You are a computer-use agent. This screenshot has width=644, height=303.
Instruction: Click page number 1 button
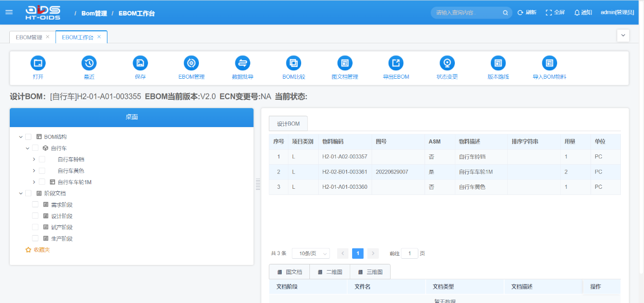click(358, 254)
